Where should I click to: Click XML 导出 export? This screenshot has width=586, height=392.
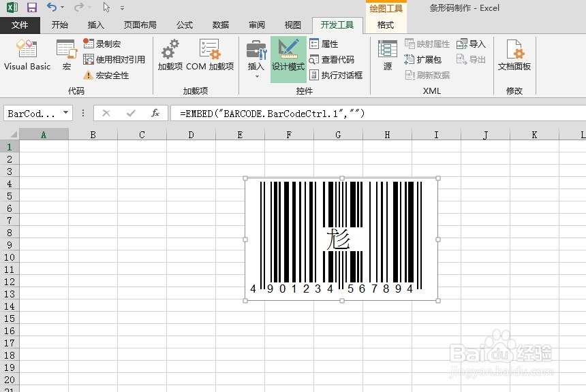coord(471,59)
